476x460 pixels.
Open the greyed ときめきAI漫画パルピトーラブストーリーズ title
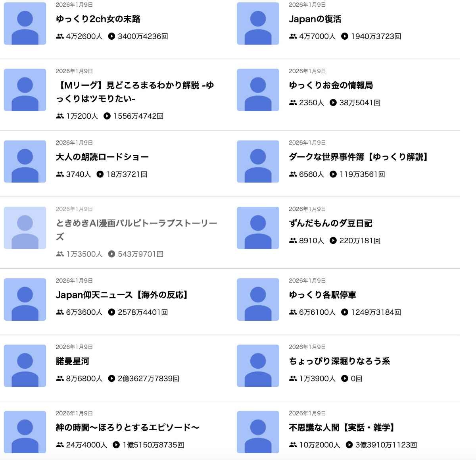[136, 230]
